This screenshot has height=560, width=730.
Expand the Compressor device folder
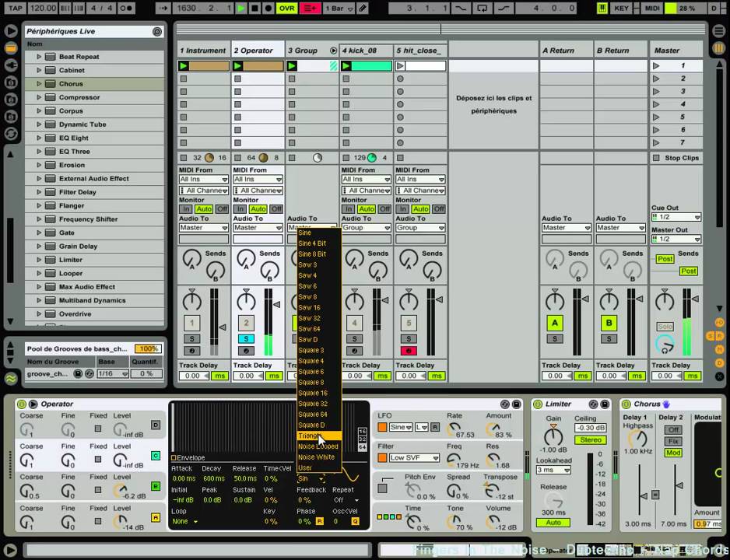coord(39,97)
